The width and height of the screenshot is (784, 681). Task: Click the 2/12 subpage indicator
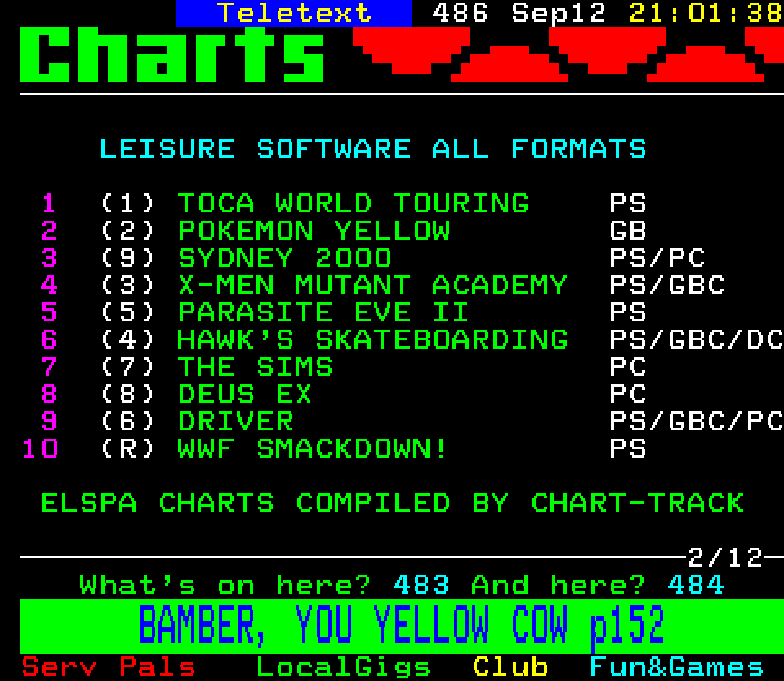(725, 558)
